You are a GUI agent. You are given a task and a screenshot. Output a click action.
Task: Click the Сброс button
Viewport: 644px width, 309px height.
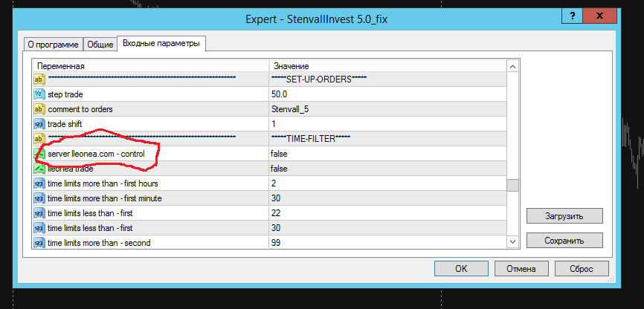581,269
